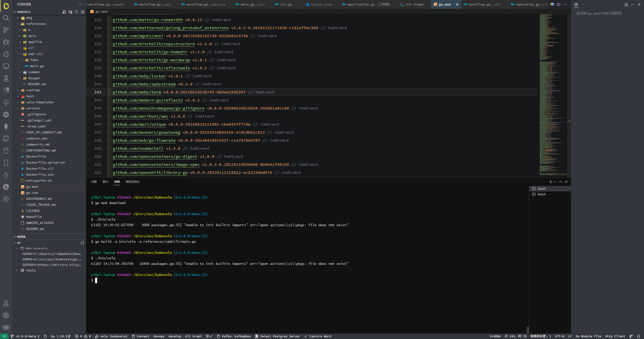Click Select Postgres Server in status bar
The width and height of the screenshot is (644, 339).
click(x=277, y=336)
